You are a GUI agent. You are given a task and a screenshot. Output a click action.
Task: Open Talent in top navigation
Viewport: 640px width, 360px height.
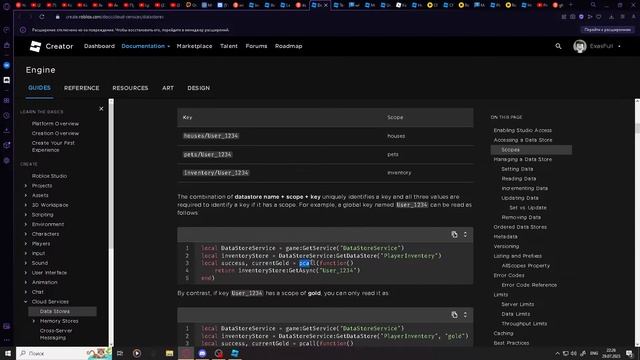(229, 46)
